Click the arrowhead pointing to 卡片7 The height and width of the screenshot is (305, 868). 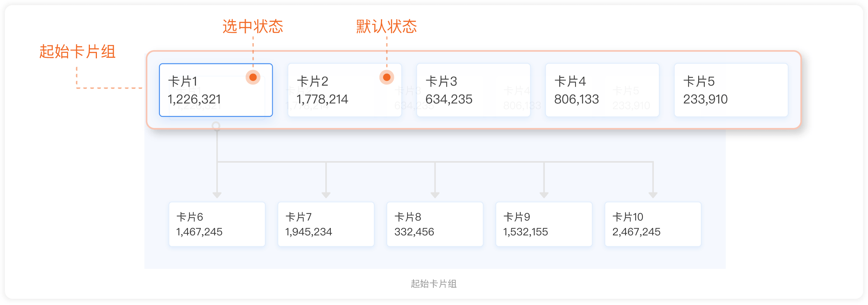(326, 195)
